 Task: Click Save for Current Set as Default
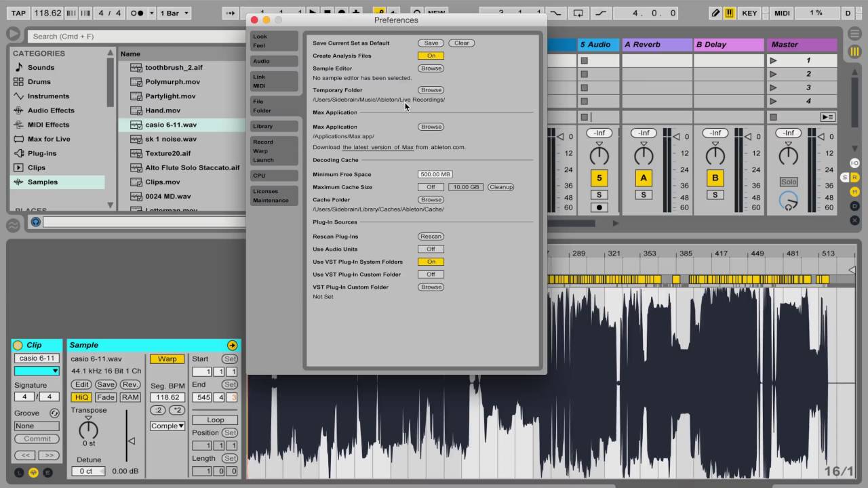click(431, 43)
